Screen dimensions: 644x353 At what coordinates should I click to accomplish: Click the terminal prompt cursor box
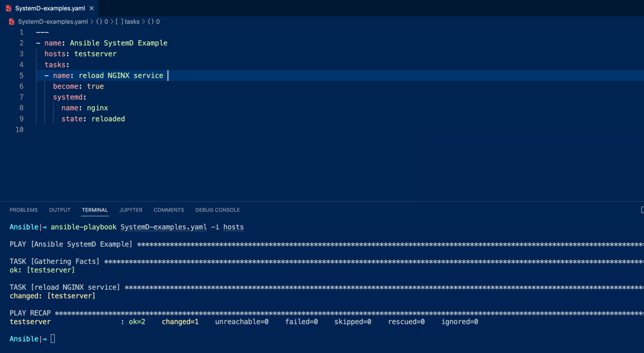[53, 339]
